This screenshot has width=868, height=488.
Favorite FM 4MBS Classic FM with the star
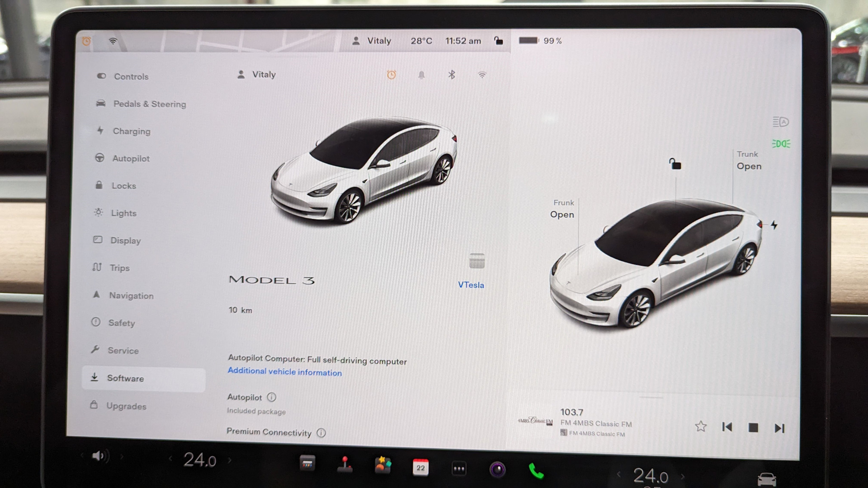click(x=701, y=426)
